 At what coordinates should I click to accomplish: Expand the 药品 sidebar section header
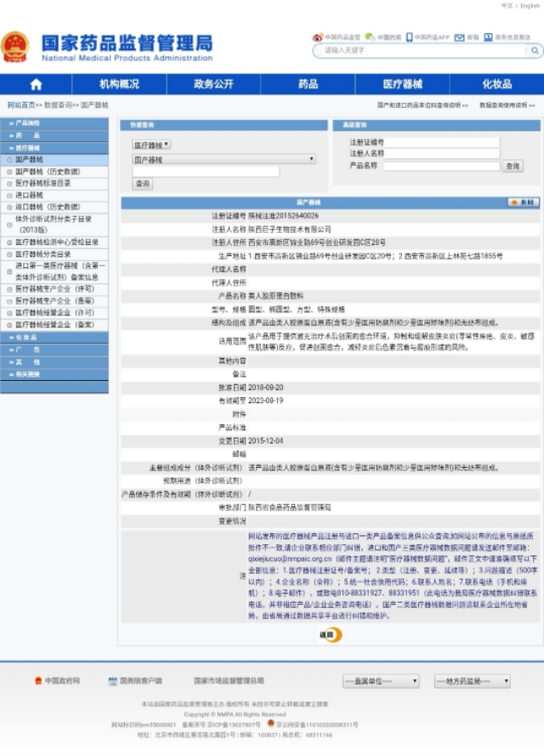pyautogui.click(x=54, y=135)
